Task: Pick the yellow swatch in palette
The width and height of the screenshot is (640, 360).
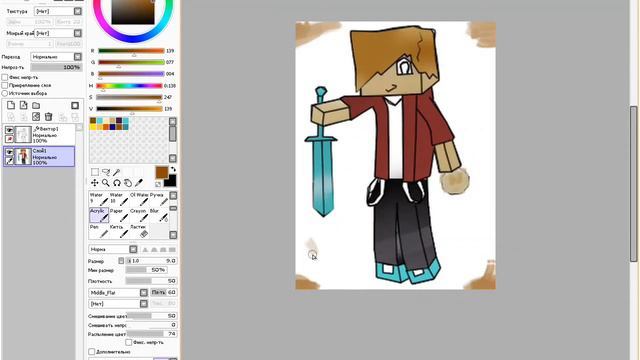Action: pyautogui.click(x=93, y=127)
